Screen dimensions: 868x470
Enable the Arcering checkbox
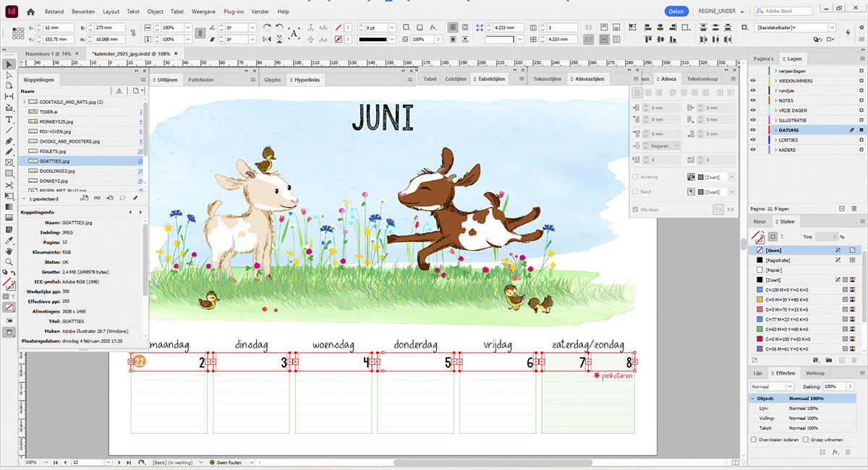tap(635, 176)
